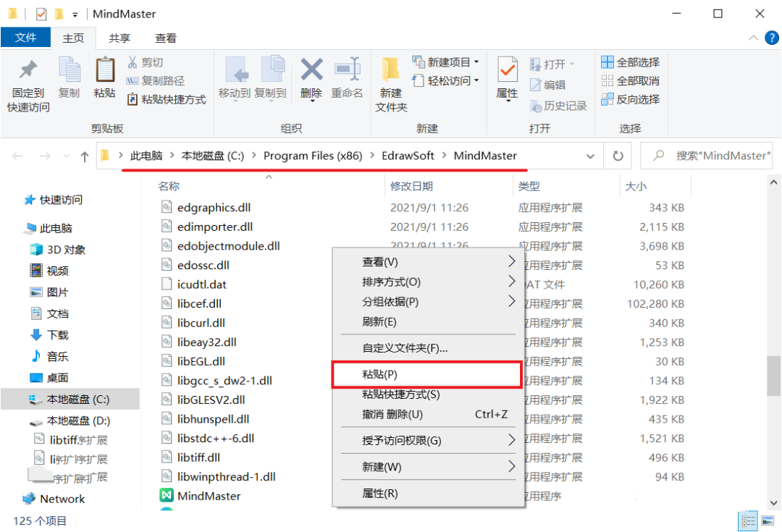
Task: Click the Help question mark icon
Action: (x=772, y=38)
